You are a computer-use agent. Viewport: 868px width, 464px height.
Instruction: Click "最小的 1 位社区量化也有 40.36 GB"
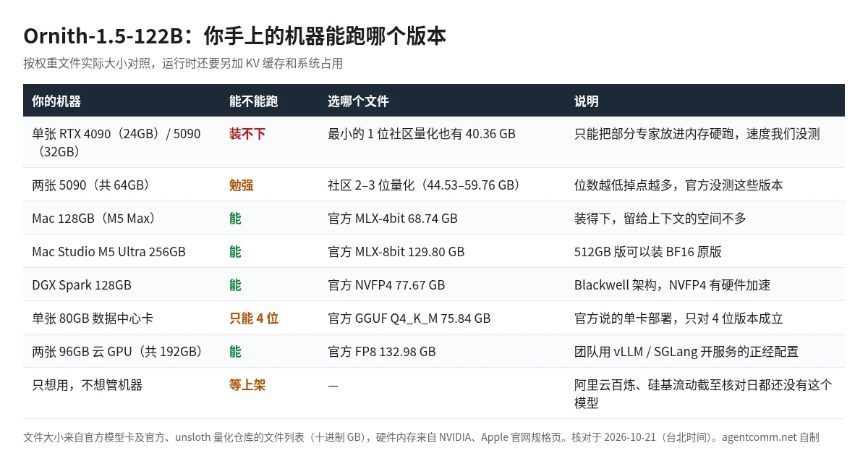point(422,134)
